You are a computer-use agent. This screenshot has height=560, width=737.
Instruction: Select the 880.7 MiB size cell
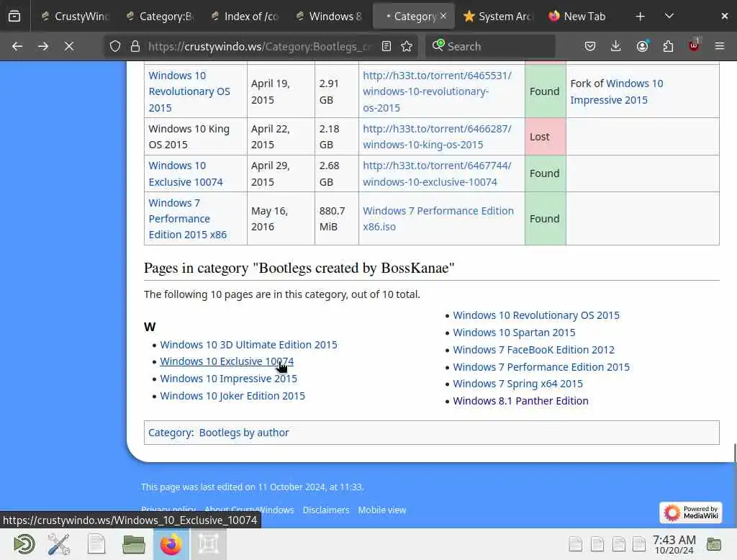click(337, 219)
